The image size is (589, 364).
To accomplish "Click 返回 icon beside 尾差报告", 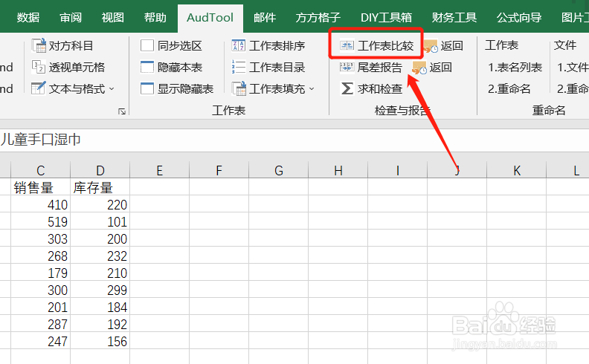I will [419, 68].
